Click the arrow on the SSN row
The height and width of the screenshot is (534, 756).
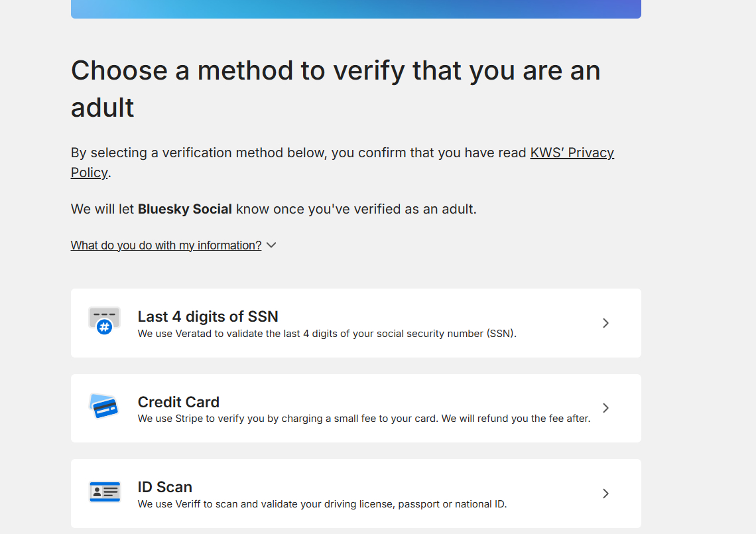[605, 323]
